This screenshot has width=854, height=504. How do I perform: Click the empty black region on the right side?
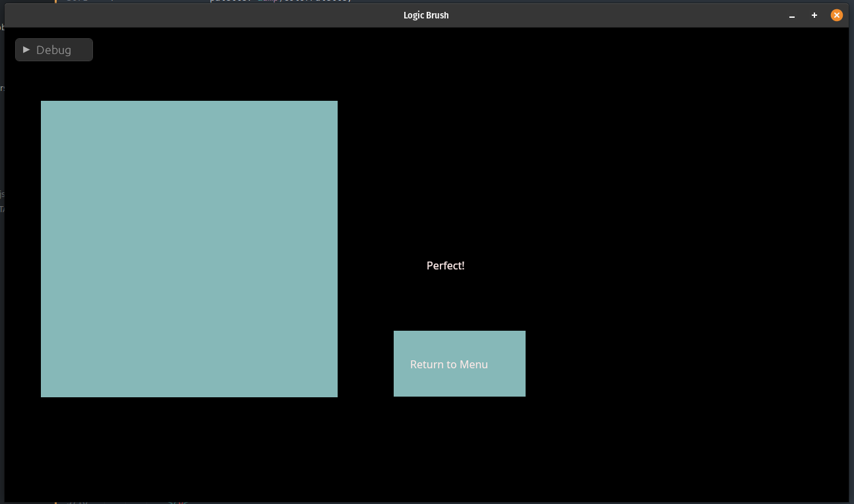692,264
